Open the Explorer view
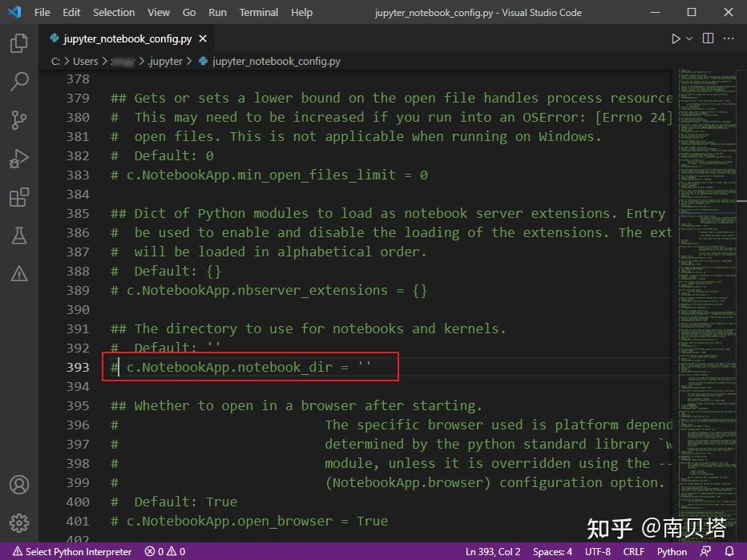Viewport: 747px width, 560px height. tap(19, 43)
